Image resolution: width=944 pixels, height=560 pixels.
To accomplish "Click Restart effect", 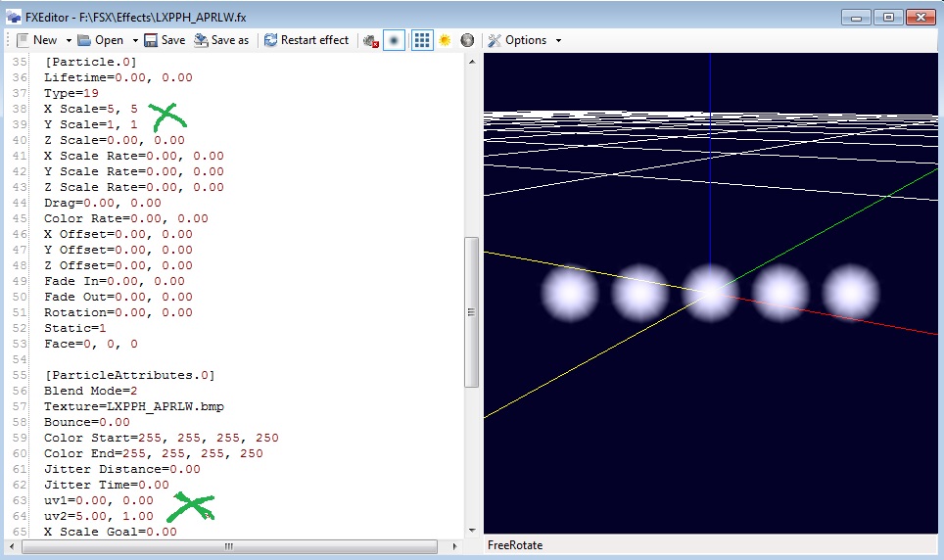I will (307, 40).
